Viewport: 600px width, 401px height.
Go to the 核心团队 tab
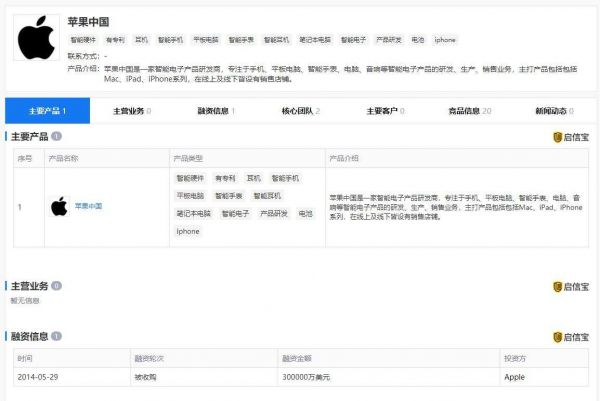[300, 110]
